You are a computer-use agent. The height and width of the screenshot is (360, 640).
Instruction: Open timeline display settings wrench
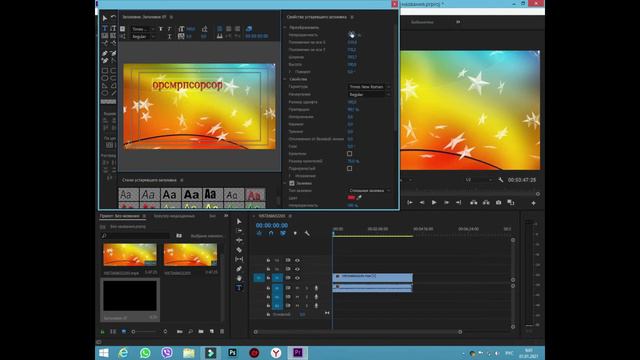click(307, 233)
